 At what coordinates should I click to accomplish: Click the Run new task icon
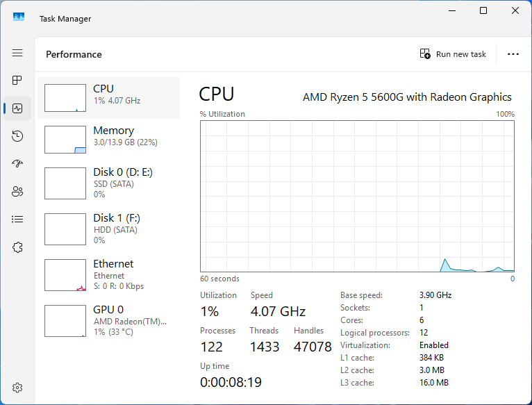click(425, 54)
